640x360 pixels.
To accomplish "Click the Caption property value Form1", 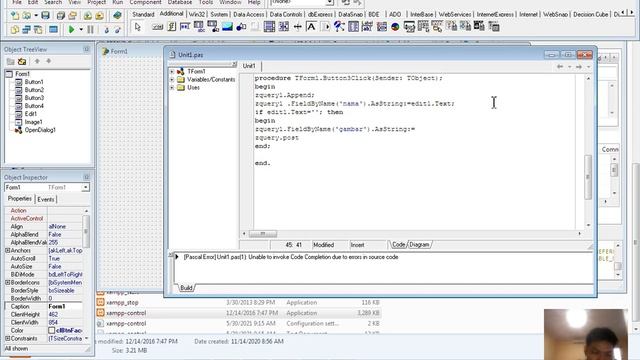I will coord(64,307).
